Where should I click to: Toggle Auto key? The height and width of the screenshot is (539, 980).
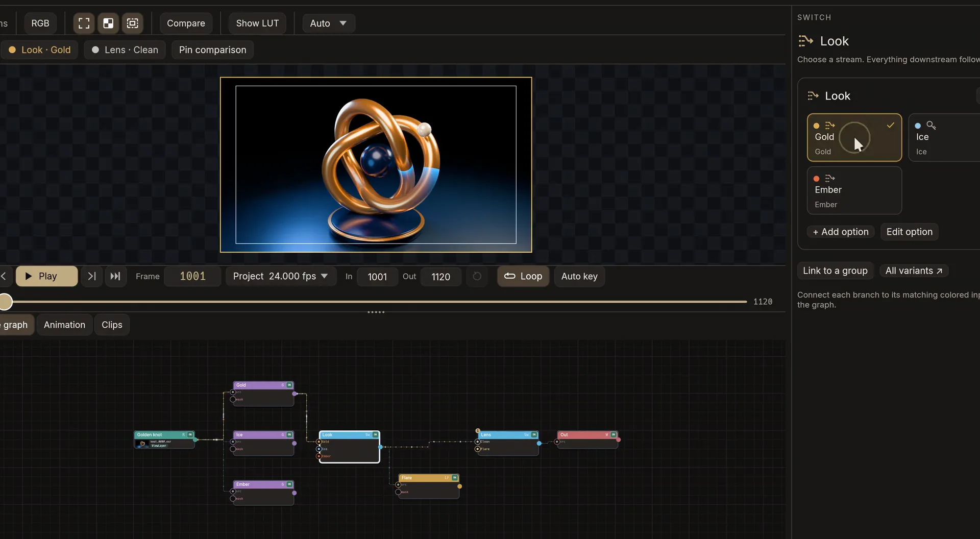[x=579, y=276]
